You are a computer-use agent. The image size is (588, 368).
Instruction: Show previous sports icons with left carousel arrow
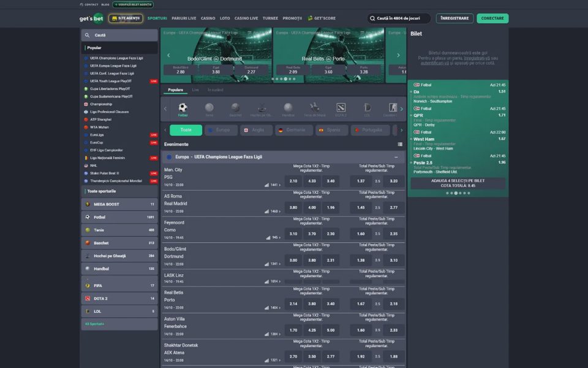click(165, 109)
